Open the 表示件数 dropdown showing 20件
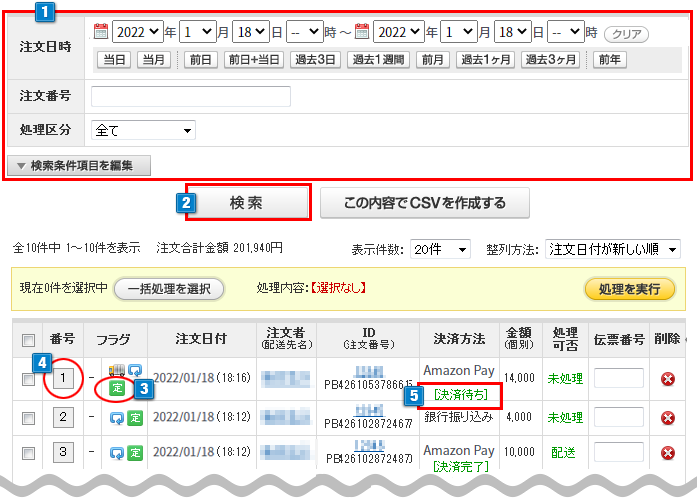 pyautogui.click(x=440, y=249)
